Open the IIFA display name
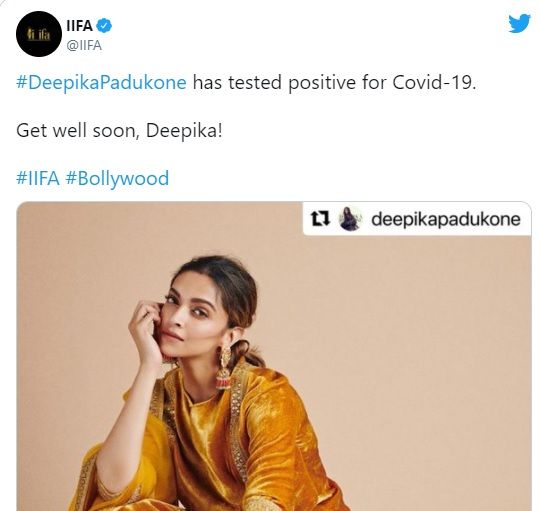The width and height of the screenshot is (540, 511). 79,26
